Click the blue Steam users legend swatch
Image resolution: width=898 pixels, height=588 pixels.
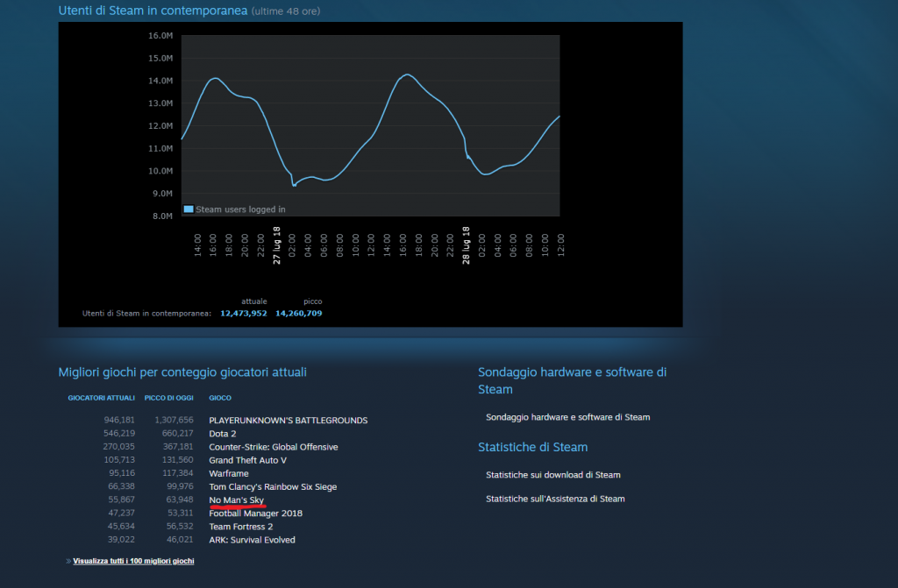(188, 209)
